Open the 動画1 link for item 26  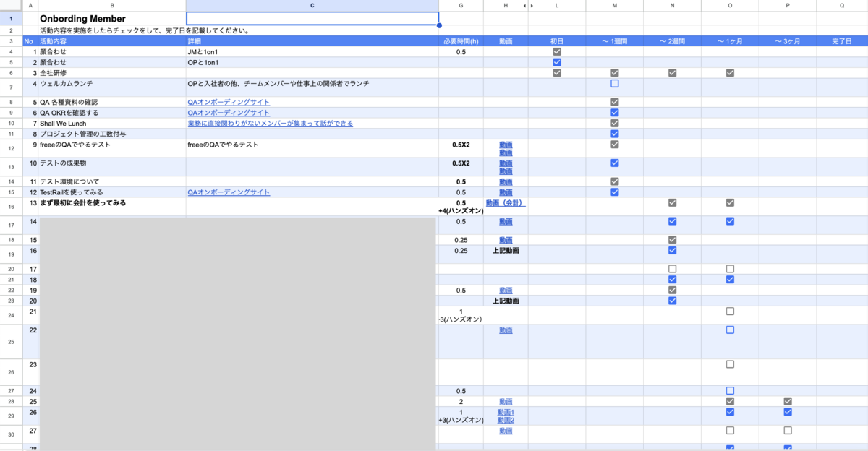[506, 411]
